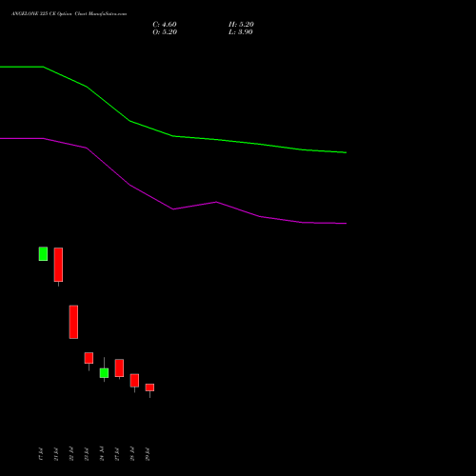This screenshot has width=476, height=476.
Task: Click the green candle for 24 Jul
Action: (x=104, y=373)
